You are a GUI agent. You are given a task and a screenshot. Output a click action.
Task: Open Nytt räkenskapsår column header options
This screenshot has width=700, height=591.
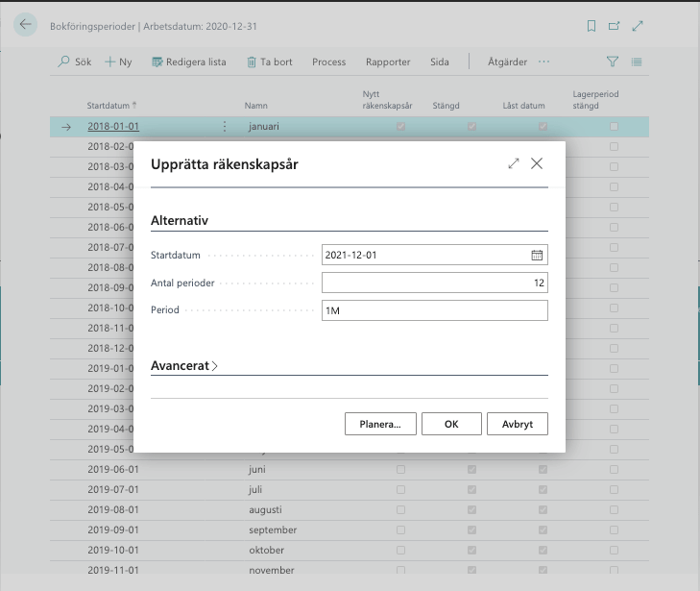click(x=387, y=100)
